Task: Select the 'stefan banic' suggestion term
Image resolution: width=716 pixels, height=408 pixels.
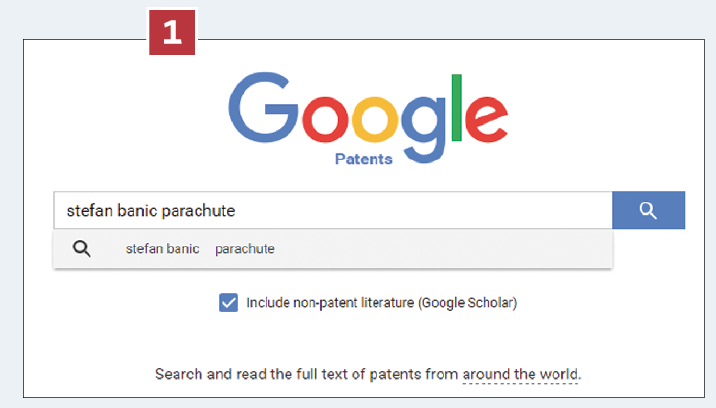Action: 163,249
